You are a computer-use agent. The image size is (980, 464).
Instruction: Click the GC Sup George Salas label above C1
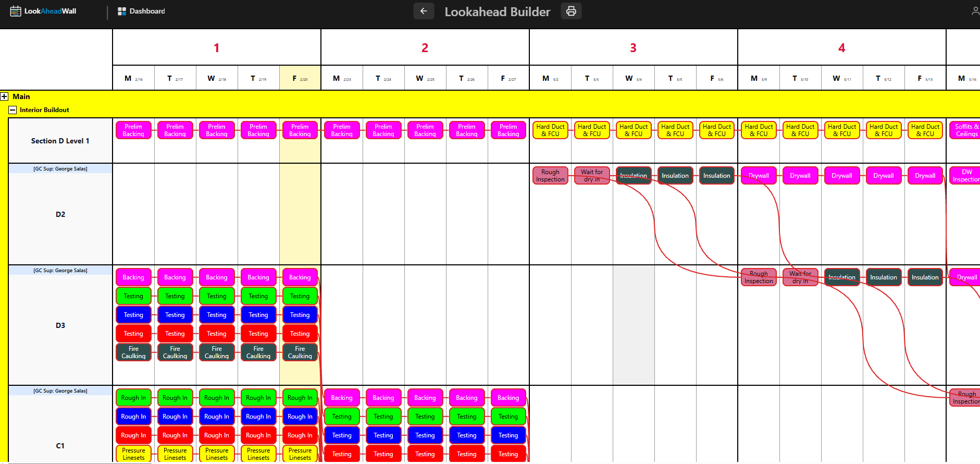point(60,391)
